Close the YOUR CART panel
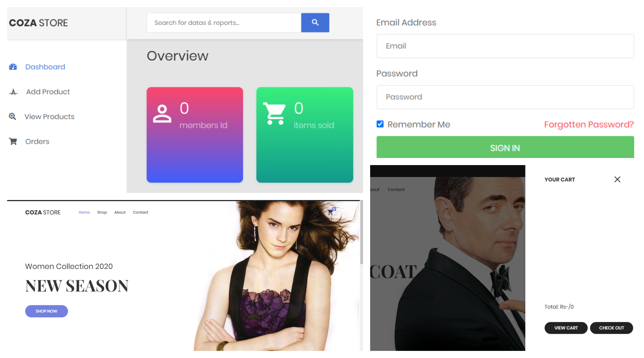644x358 pixels. pos(617,179)
